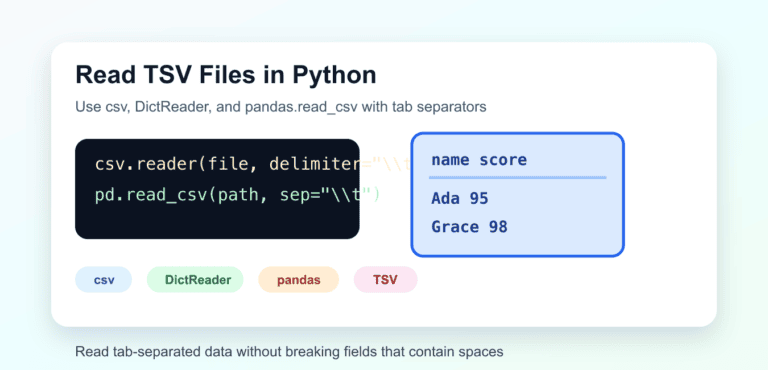Click the caption about reading tab-separated data
The image size is (768, 370).
(289, 351)
